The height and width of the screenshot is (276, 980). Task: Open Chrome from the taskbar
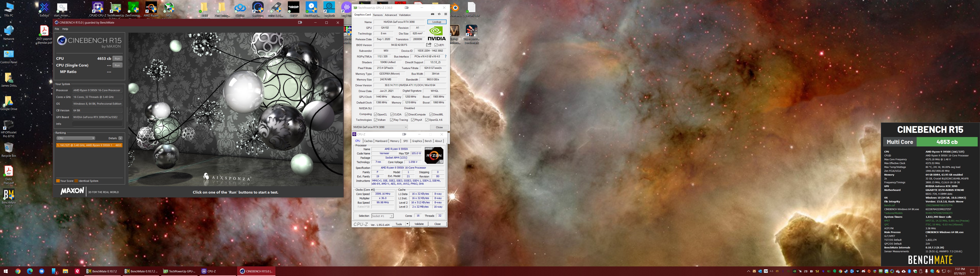[18, 271]
